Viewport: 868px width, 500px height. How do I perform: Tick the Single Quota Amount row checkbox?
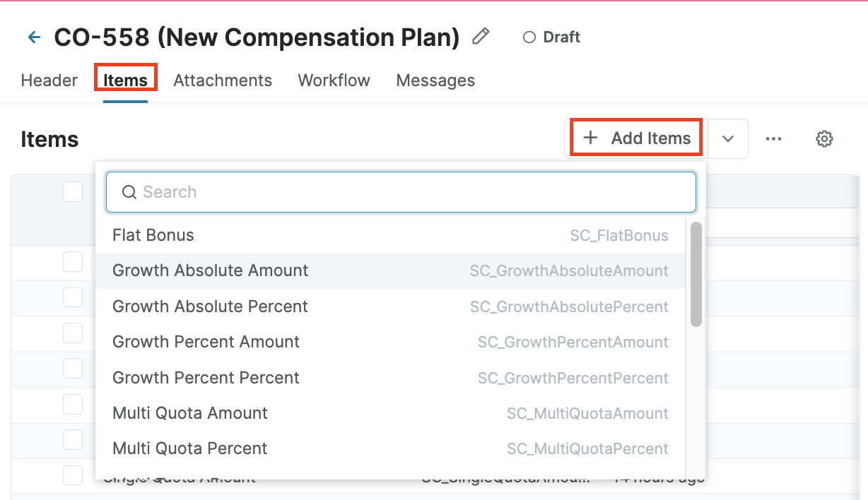click(73, 475)
